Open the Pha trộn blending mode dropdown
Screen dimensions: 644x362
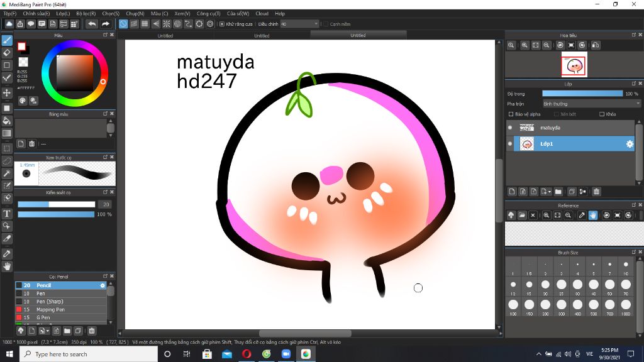pos(591,104)
